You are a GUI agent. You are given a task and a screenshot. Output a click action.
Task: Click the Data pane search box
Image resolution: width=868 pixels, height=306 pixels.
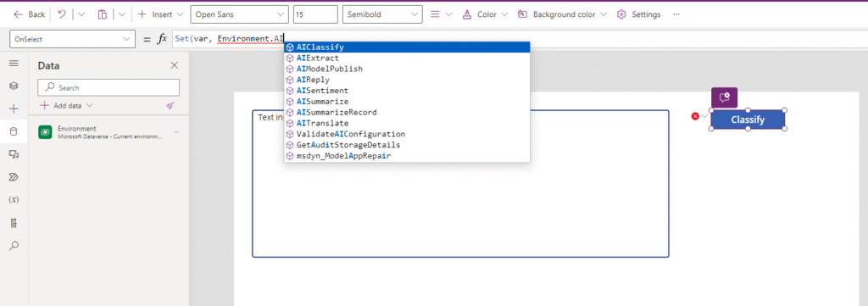click(108, 87)
